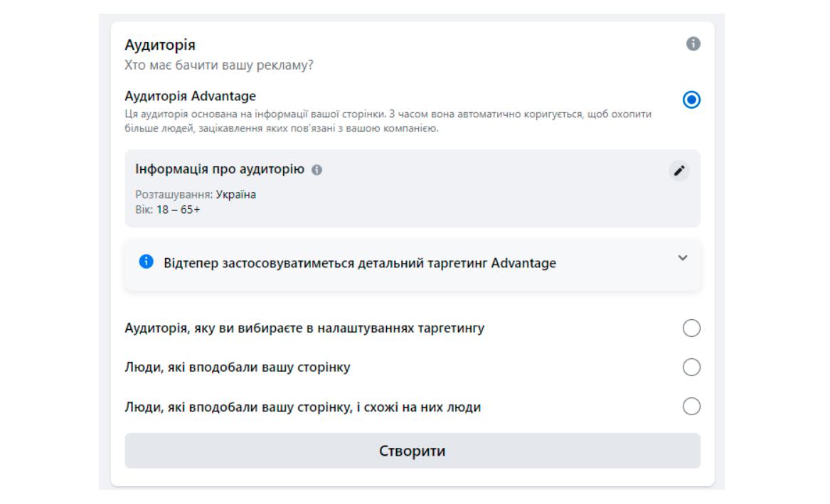Click the Інформація про аудиторію heading
Image resolution: width=830 pixels, height=504 pixels.
[x=220, y=169]
